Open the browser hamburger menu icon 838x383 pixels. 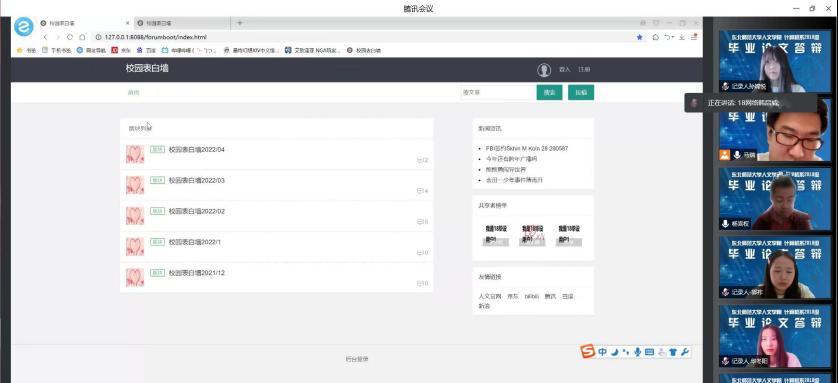coord(694,37)
